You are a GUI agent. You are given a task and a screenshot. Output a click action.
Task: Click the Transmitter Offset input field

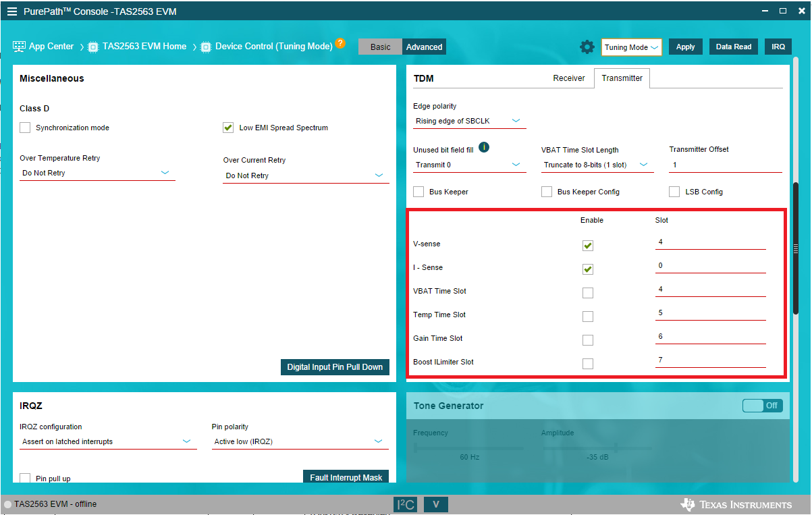tap(726, 165)
